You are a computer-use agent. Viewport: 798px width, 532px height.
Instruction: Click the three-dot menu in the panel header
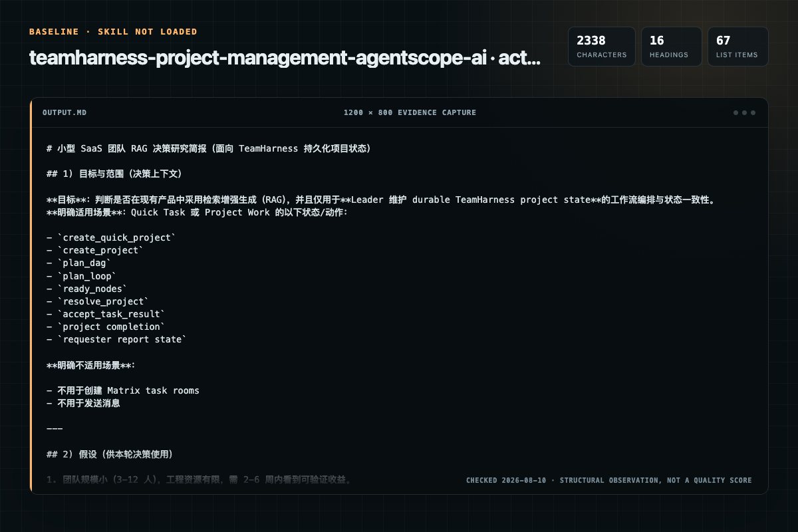coord(744,113)
